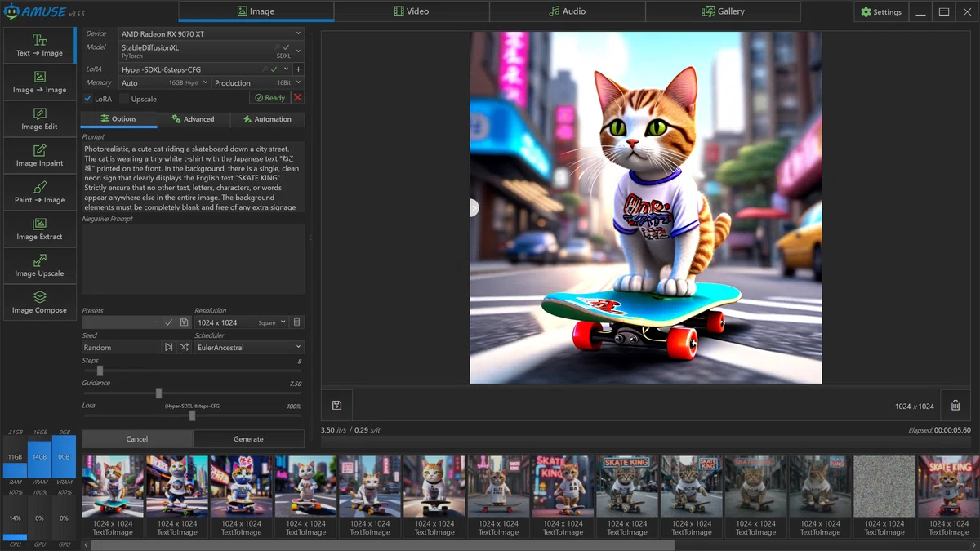Click the 14GB VRAM usage bar

tap(39, 458)
